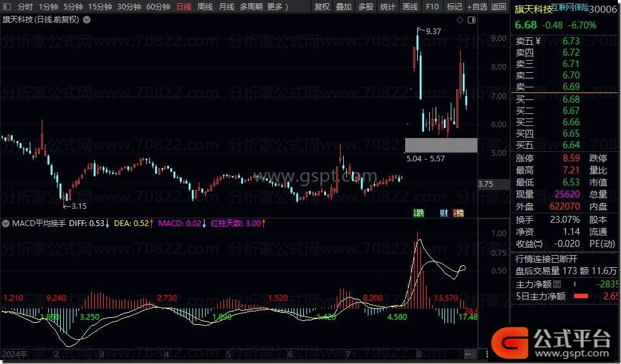Image resolution: width=621 pixels, height=364 pixels.
Task: Toggle the right side panel icon
Action: (472, 20)
